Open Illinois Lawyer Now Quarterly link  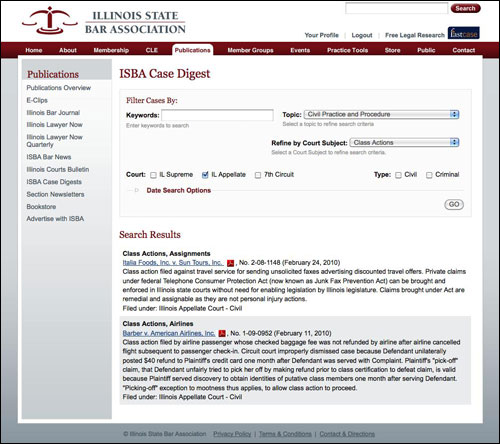pyautogui.click(x=54, y=141)
